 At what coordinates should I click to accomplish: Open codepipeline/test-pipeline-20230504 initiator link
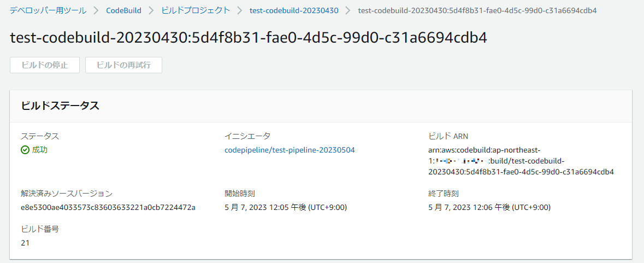(289, 150)
